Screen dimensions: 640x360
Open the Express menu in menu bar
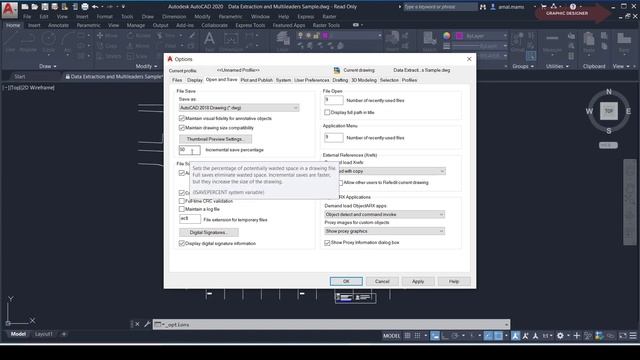click(306, 17)
